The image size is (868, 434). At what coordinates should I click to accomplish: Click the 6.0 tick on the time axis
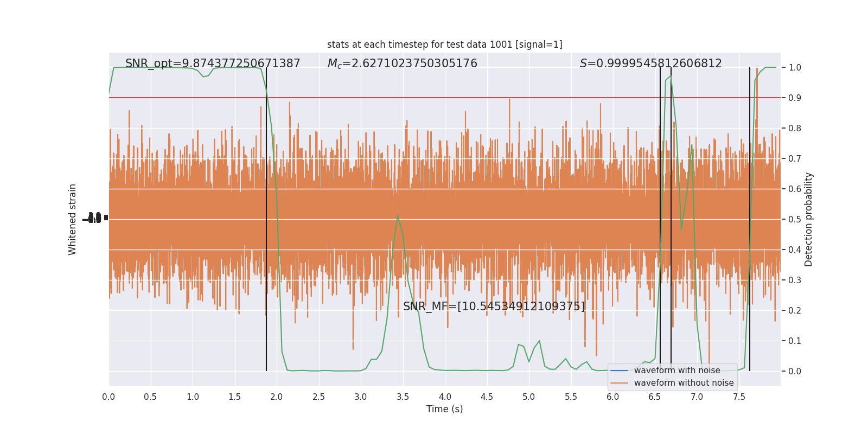coord(613,397)
